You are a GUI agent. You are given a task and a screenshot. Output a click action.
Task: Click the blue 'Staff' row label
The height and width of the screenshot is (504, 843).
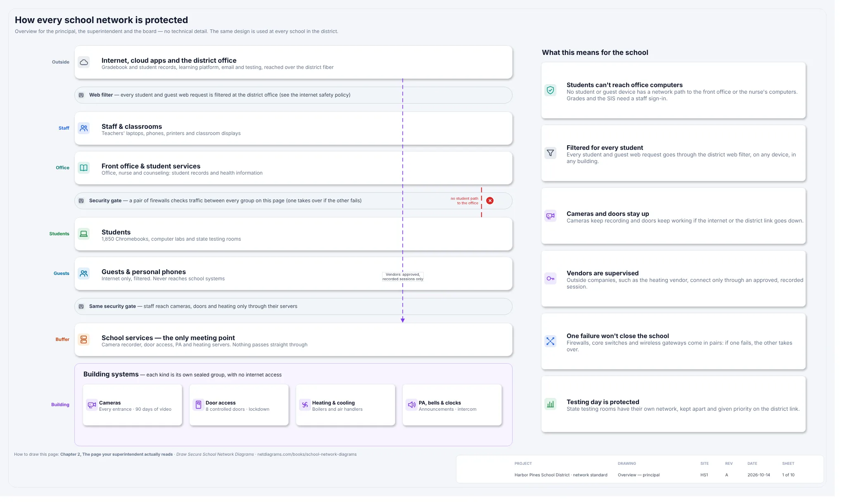(x=64, y=128)
